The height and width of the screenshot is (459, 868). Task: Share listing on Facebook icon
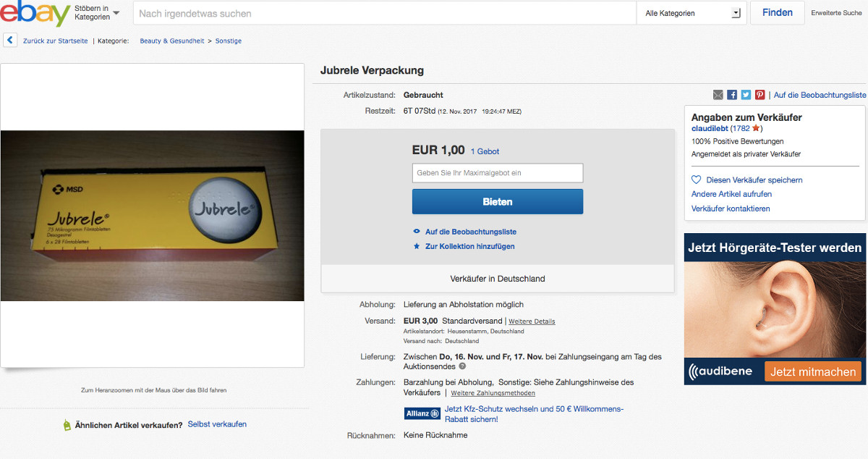[732, 95]
